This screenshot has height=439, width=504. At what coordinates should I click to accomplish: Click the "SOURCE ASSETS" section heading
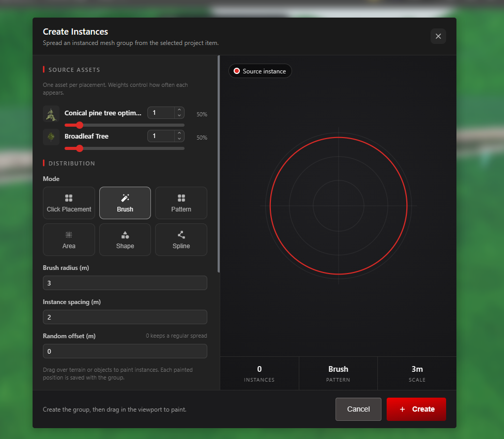(74, 70)
